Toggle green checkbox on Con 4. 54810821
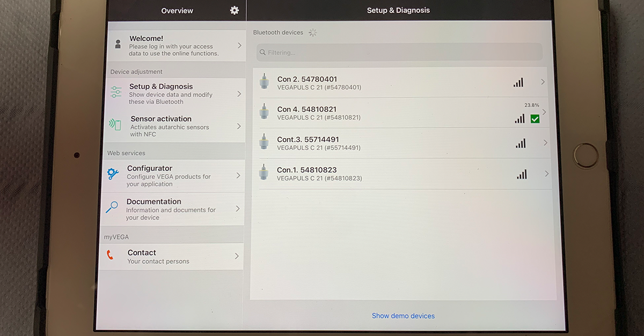Image resolution: width=644 pixels, height=336 pixels. [x=535, y=119]
